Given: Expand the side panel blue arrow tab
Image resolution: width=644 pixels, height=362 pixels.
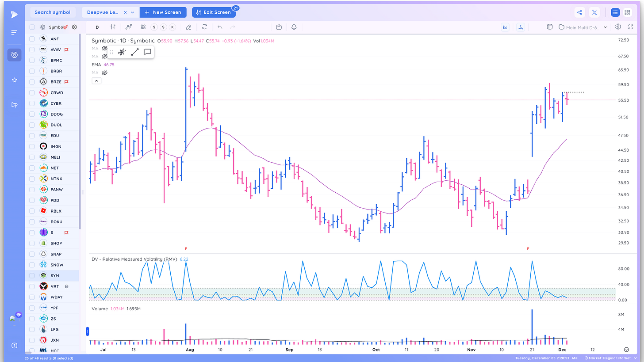Looking at the screenshot, I should 88,331.
